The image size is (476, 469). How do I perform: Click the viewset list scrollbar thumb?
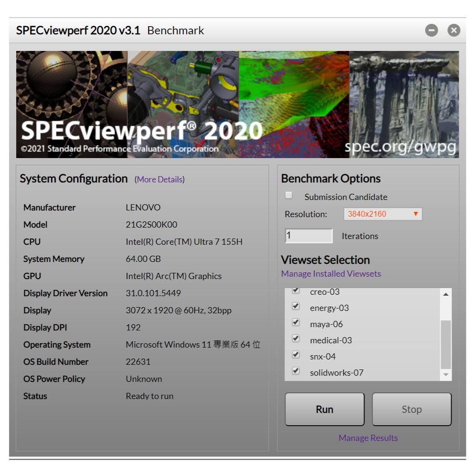click(x=446, y=345)
